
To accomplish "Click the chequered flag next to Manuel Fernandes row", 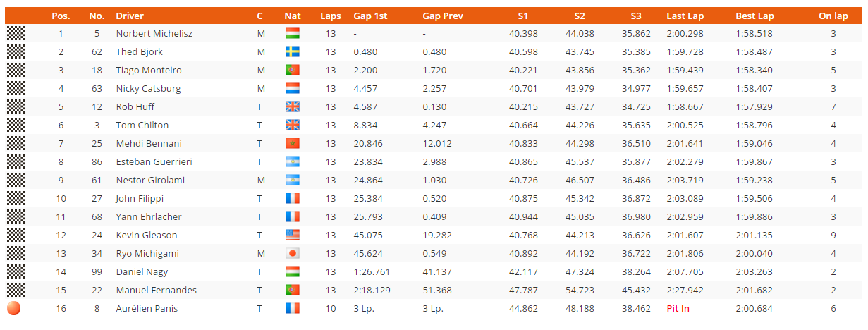I will click(x=16, y=290).
